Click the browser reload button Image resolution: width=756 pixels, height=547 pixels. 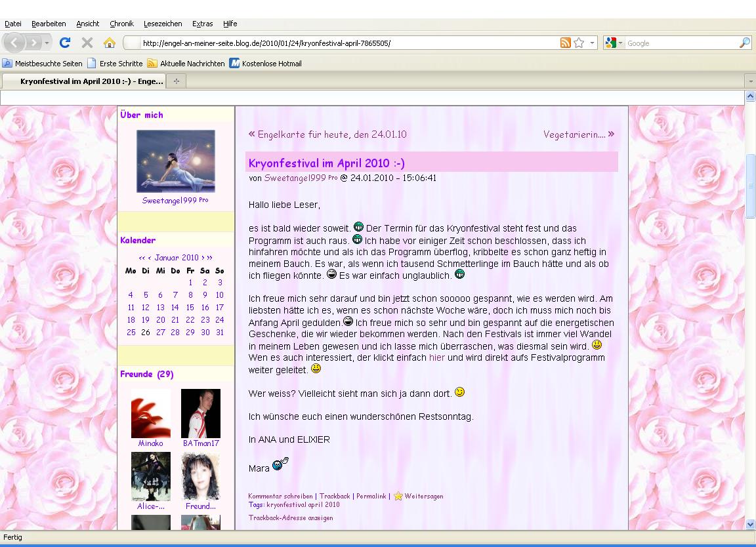(x=64, y=43)
